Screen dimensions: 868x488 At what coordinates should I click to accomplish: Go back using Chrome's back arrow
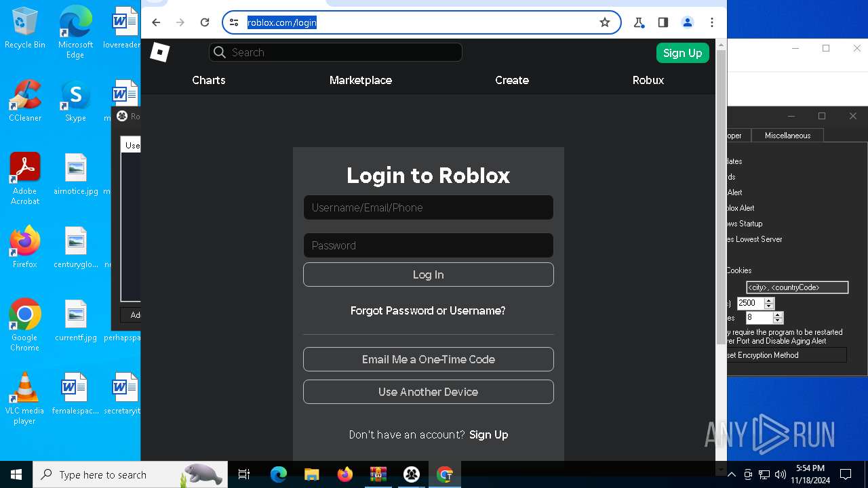tap(156, 22)
